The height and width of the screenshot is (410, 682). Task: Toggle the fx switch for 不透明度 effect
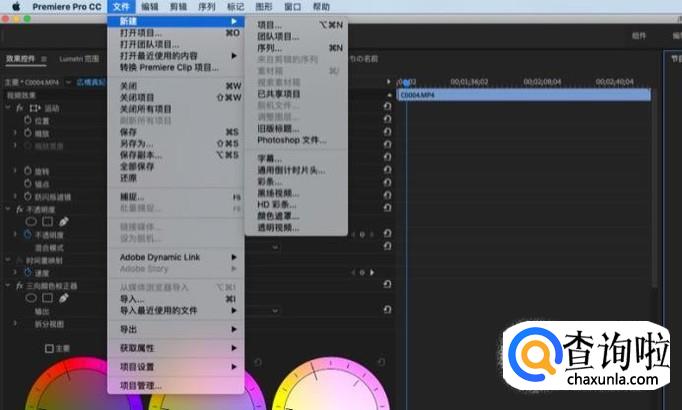[x=19, y=209]
